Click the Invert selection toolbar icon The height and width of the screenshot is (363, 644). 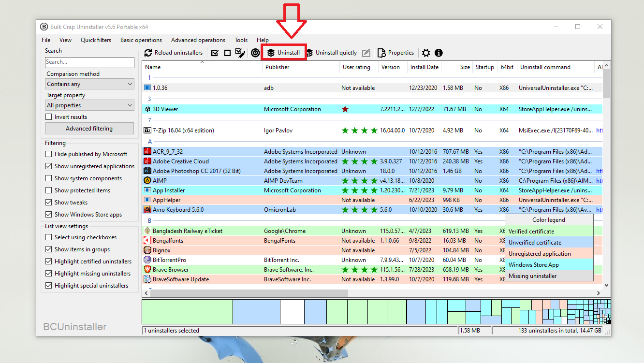(x=240, y=53)
